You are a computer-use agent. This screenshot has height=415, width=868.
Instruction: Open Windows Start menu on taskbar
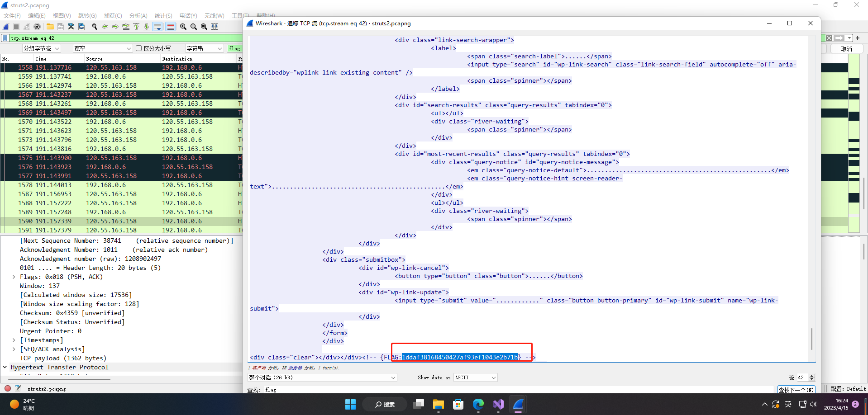[350, 404]
